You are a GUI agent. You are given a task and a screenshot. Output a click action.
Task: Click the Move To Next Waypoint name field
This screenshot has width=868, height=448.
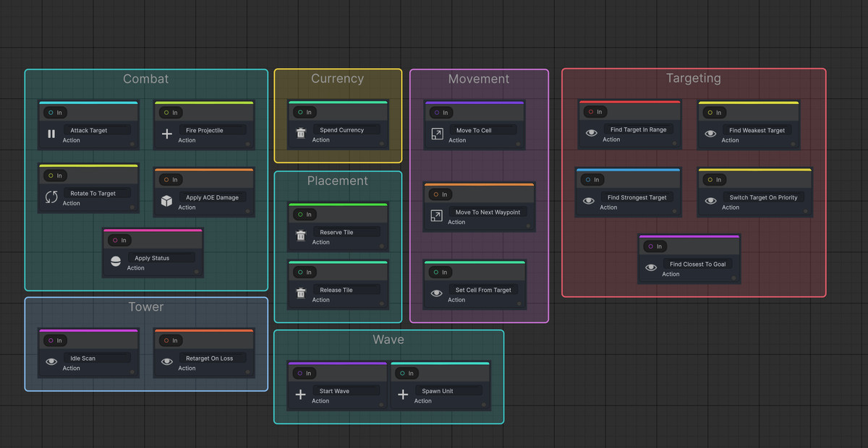[x=488, y=212]
